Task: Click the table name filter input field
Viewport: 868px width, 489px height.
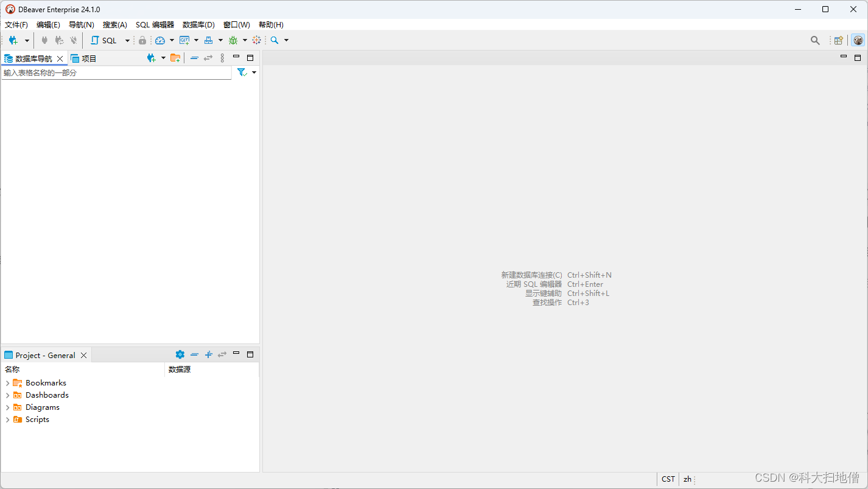Action: [116, 72]
